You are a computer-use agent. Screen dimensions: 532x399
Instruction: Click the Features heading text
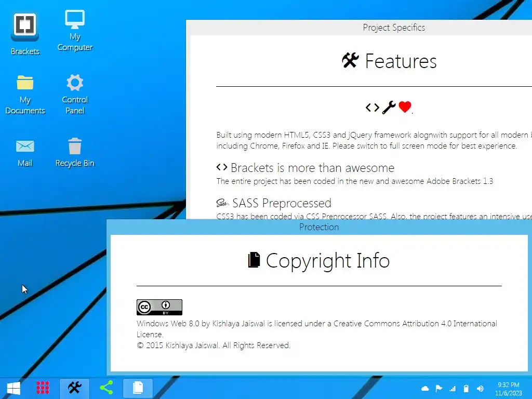click(x=401, y=61)
